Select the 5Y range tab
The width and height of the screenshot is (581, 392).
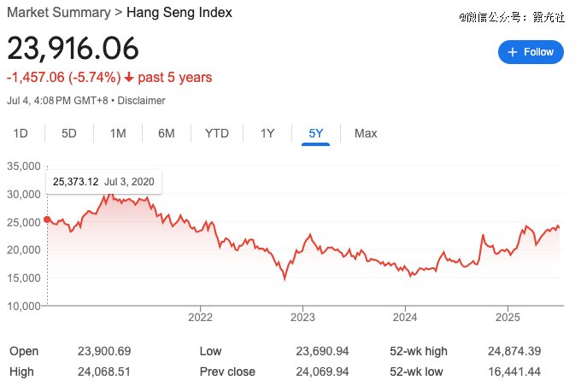316,133
